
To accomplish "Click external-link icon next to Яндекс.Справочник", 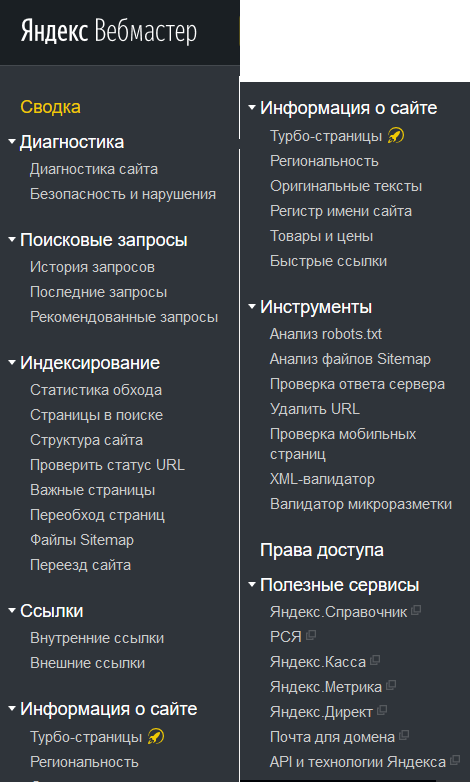I will (x=416, y=610).
